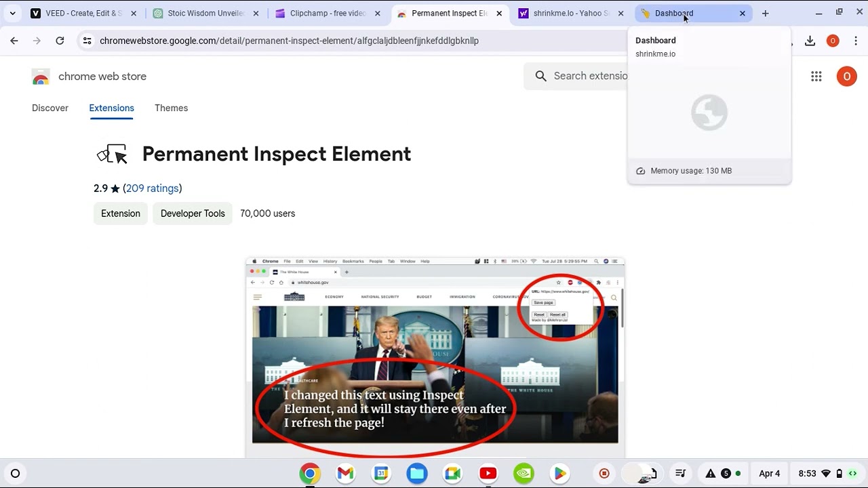
Task: Close the shrinkme.io Yahoo tab
Action: (x=620, y=13)
